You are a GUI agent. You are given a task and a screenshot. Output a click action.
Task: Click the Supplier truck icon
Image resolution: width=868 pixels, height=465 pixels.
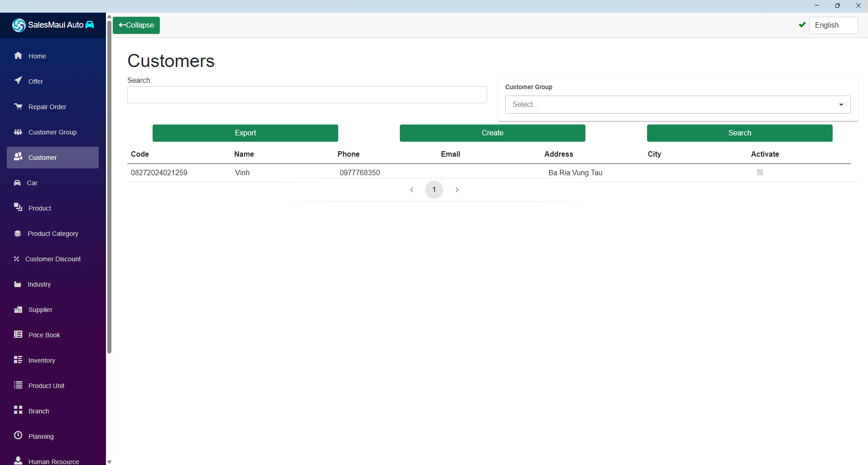click(18, 310)
